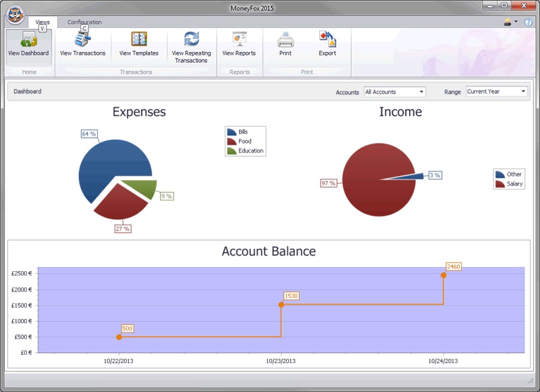Click the 10/24/2013 axis label
This screenshot has height=392, width=540.
tap(443, 361)
